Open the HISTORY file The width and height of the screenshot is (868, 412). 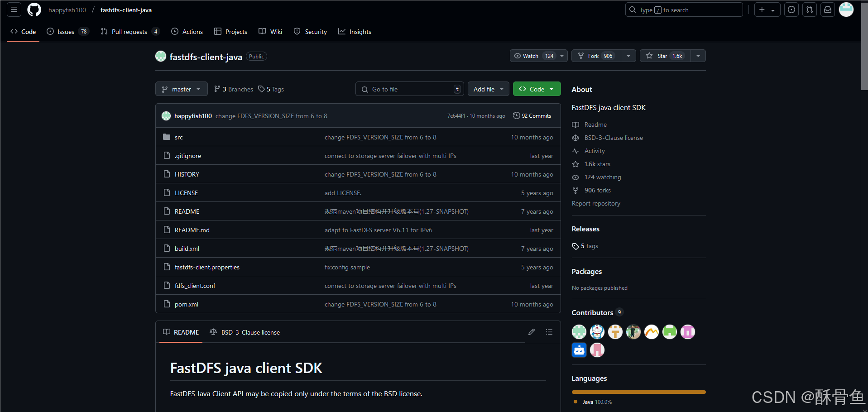187,174
